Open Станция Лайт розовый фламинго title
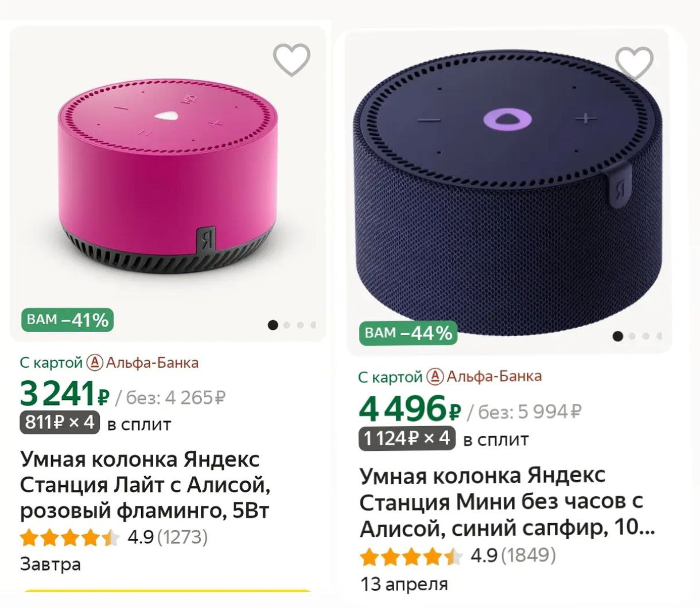Image resolution: width=700 pixels, height=608 pixels. pos(145,485)
